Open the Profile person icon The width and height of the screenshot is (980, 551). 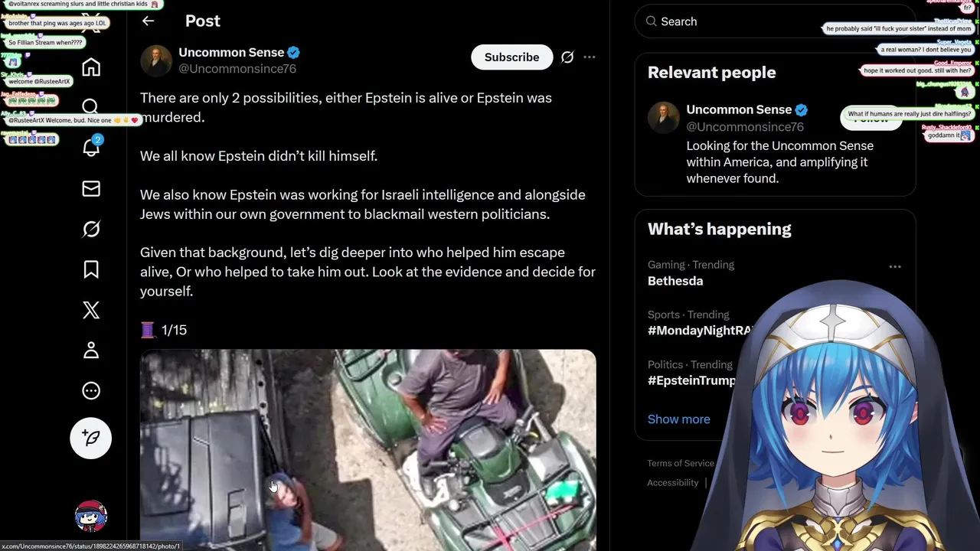91,350
